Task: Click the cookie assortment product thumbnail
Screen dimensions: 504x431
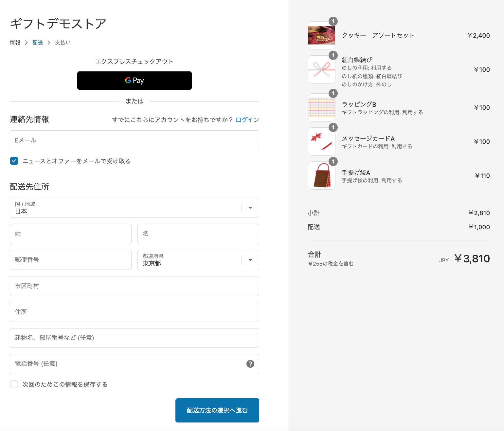Action: click(x=321, y=35)
